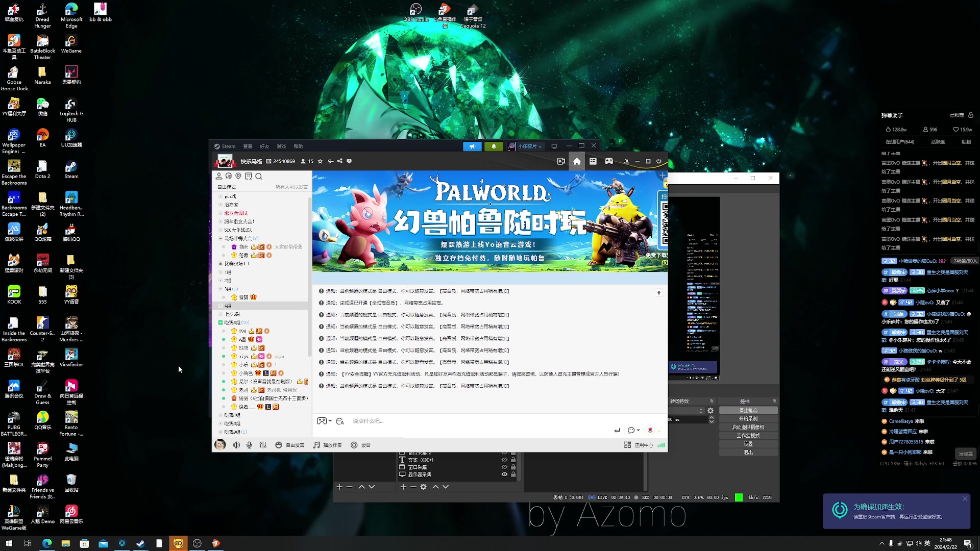Click the search icon above channel list

click(259, 177)
